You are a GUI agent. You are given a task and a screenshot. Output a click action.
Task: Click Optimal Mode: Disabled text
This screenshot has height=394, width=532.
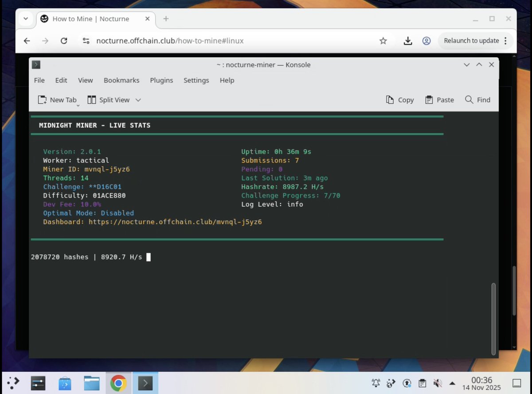[x=88, y=213]
